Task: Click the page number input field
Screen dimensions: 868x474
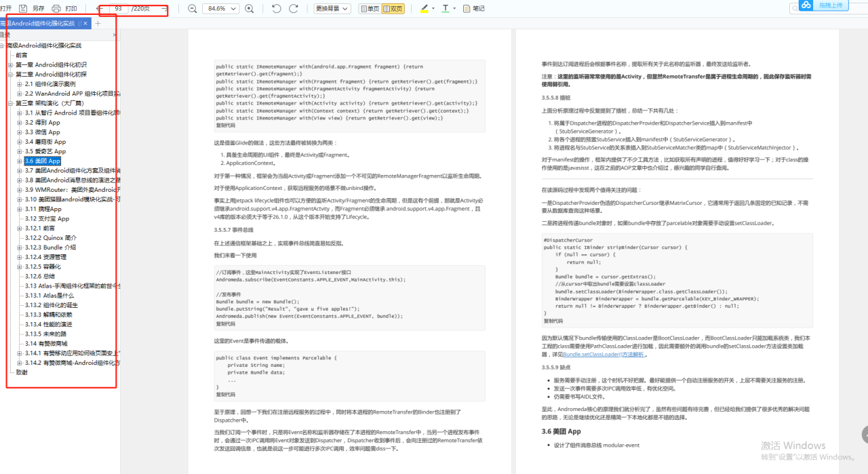Action: [x=119, y=8]
